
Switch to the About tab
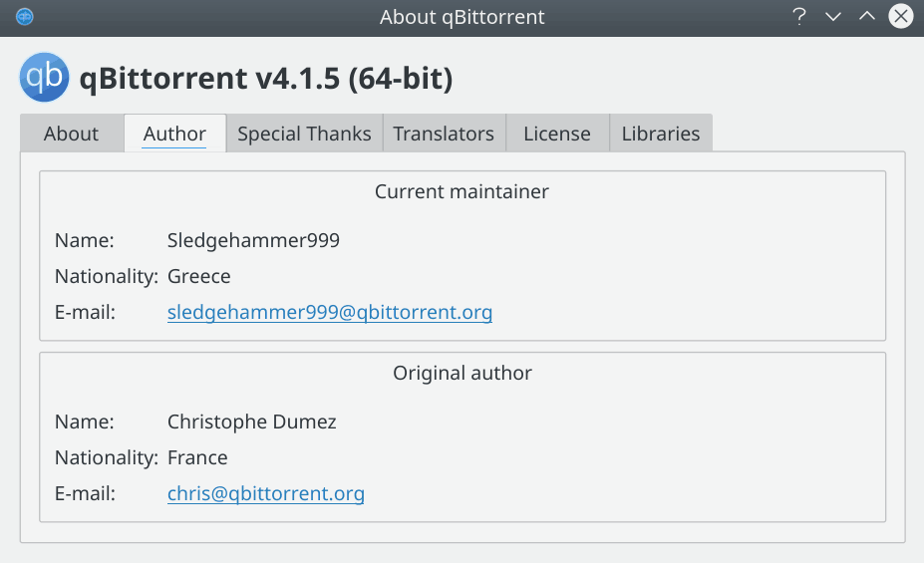pos(72,134)
